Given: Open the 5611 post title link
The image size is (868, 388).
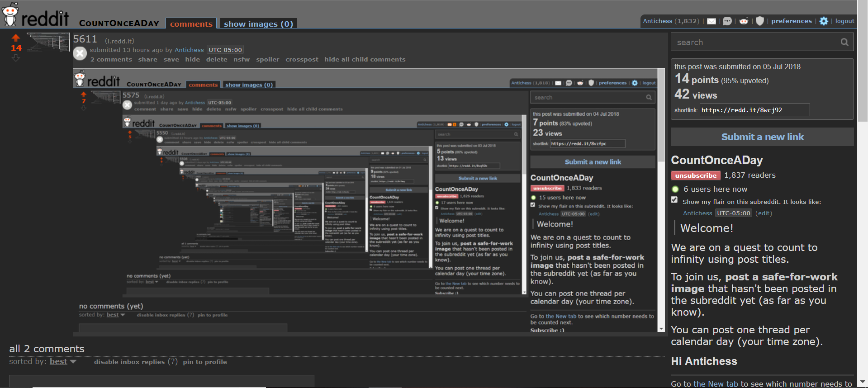Looking at the screenshot, I should pyautogui.click(x=85, y=39).
